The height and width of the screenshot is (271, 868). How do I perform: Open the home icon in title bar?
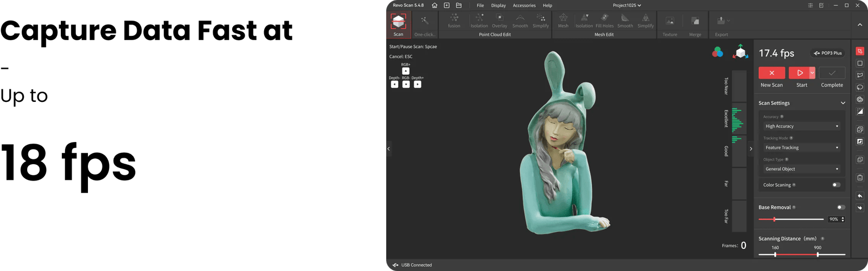[x=435, y=5]
